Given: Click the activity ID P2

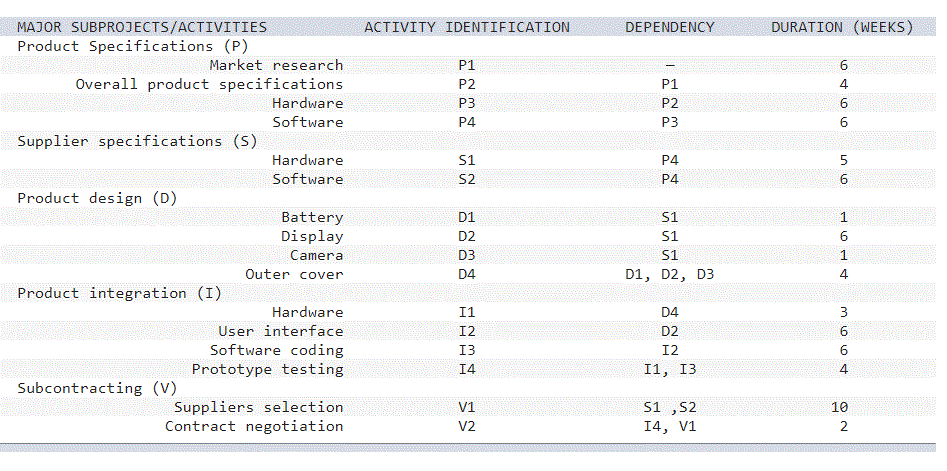Looking at the screenshot, I should 467,84.
